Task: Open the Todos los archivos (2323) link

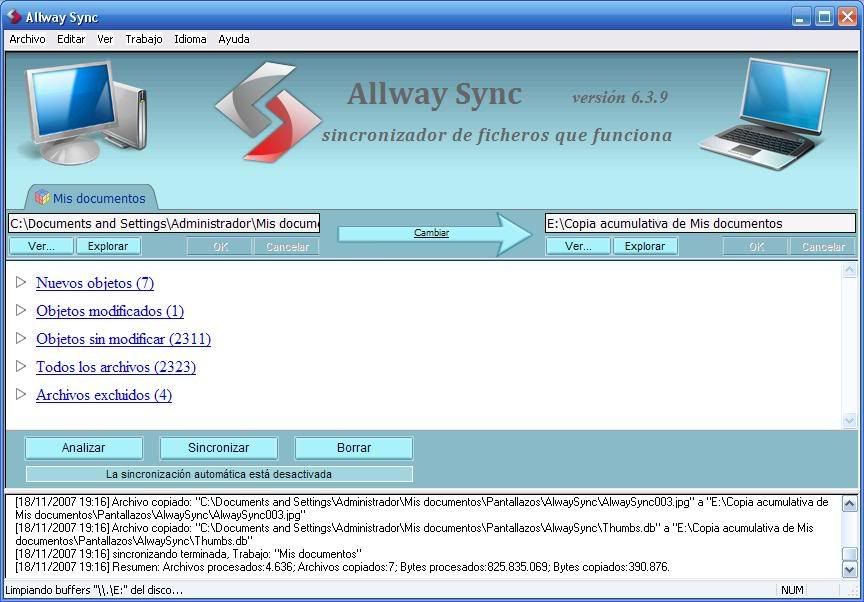Action: pyautogui.click(x=116, y=367)
